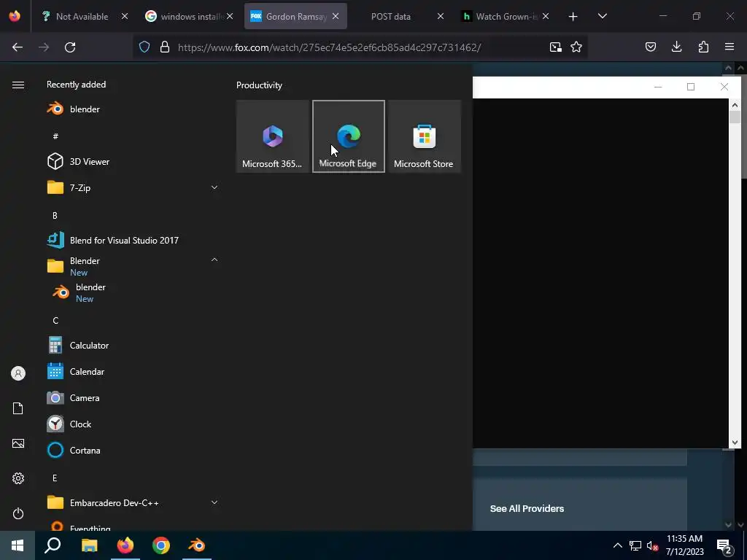Open Firefox application menu
Screen dimensions: 747x560
coord(729,47)
